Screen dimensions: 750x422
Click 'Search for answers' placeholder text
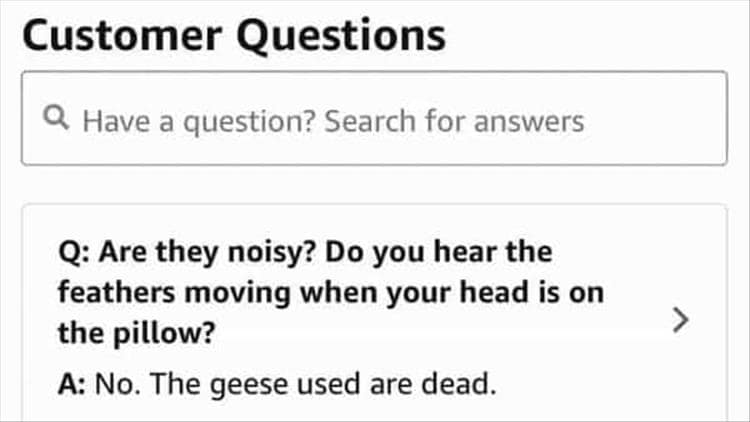pyautogui.click(x=454, y=121)
